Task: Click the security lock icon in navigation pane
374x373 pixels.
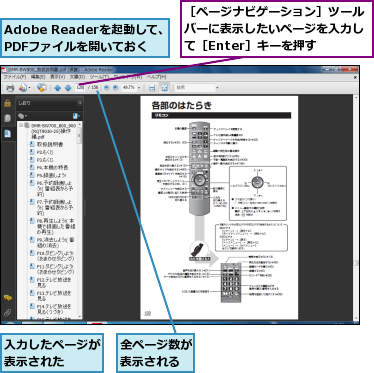Action: 7,103
